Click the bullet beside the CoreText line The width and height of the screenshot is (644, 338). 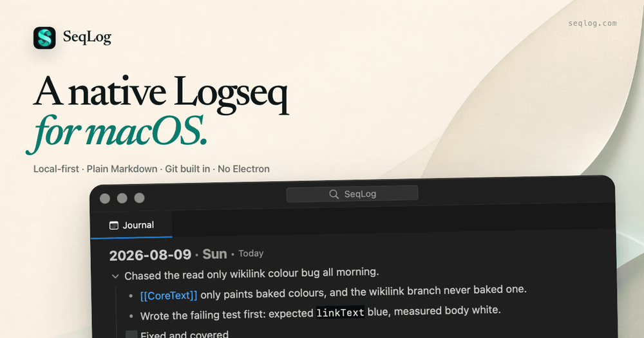coord(131,296)
